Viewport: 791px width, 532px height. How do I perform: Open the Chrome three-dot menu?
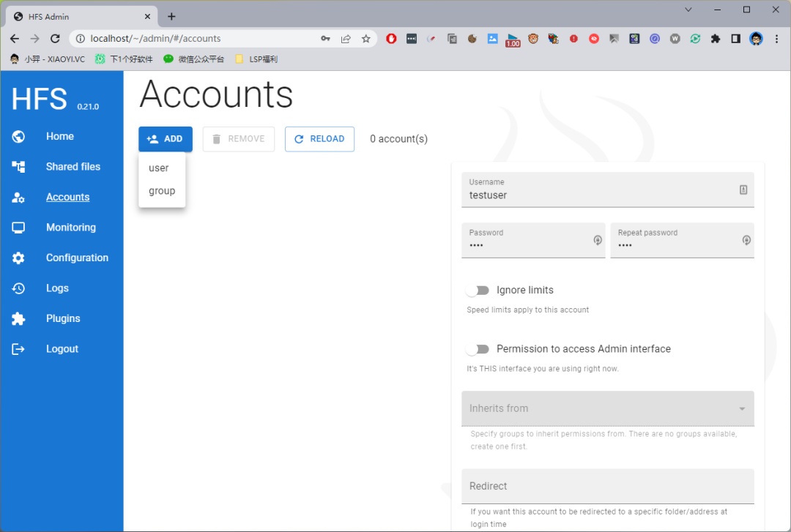coord(776,38)
